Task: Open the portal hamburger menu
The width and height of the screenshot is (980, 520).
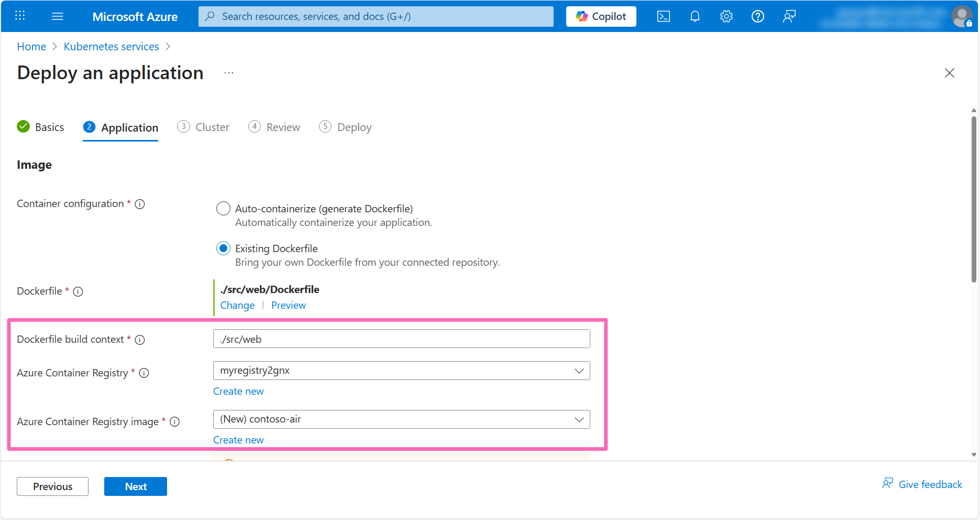Action: pyautogui.click(x=58, y=16)
